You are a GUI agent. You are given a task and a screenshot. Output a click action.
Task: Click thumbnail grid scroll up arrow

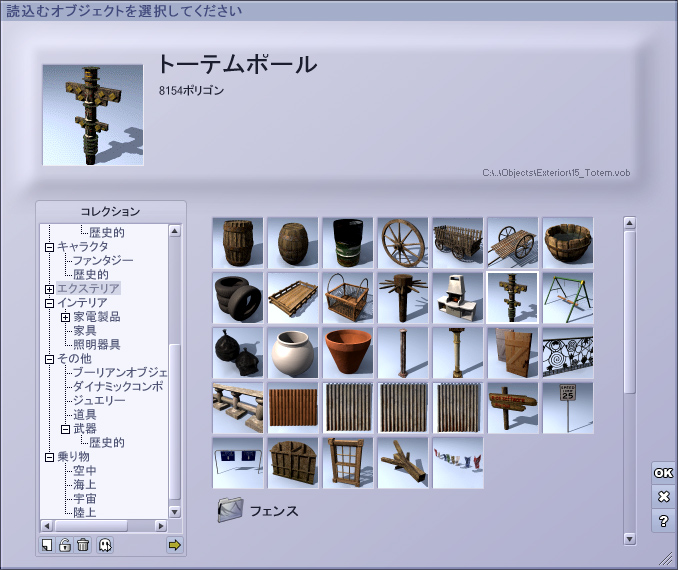click(630, 223)
